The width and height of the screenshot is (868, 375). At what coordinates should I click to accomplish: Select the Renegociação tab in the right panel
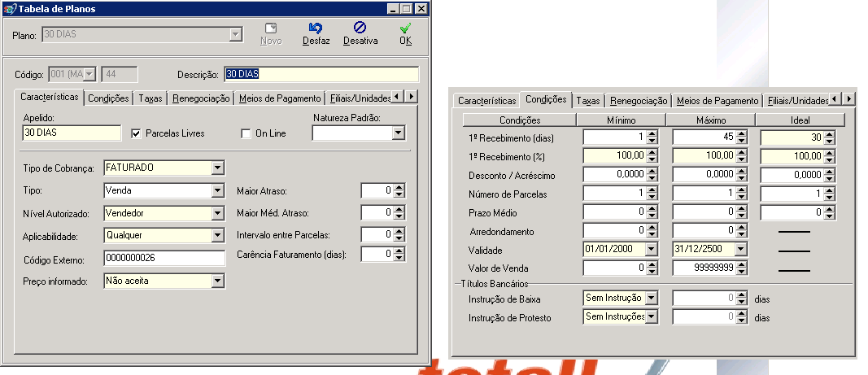point(639,101)
